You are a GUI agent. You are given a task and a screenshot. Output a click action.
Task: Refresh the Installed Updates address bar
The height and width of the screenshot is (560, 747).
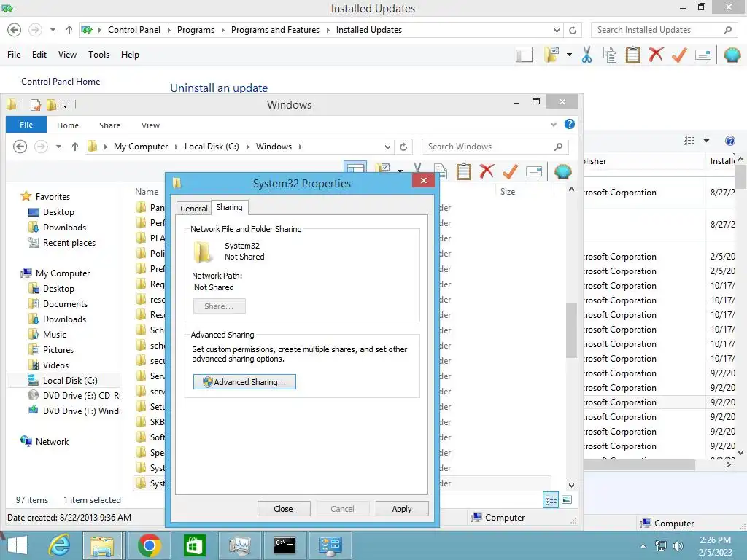pyautogui.click(x=573, y=30)
